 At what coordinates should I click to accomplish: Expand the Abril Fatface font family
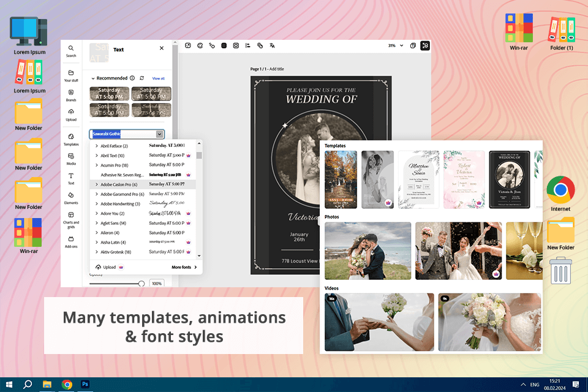[x=96, y=146]
